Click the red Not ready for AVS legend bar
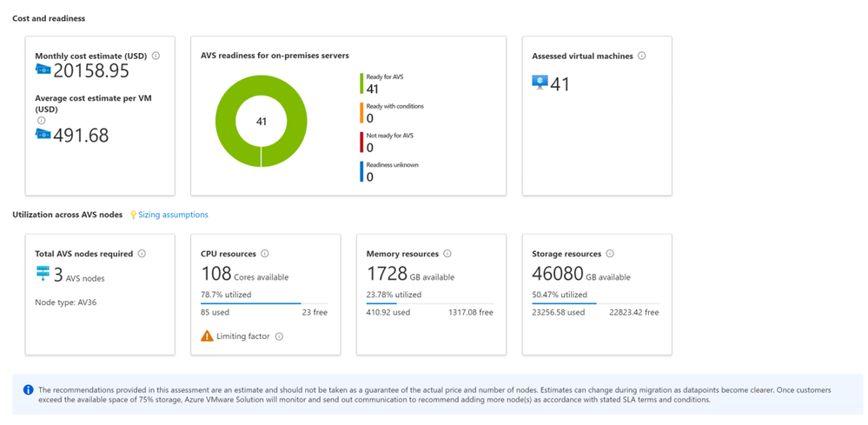This screenshot has height=425, width=868. tap(361, 142)
